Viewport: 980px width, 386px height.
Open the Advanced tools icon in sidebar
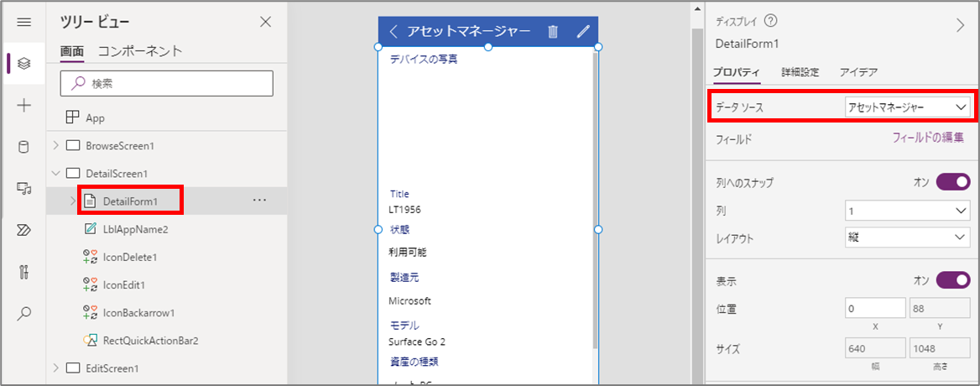pos(23,272)
